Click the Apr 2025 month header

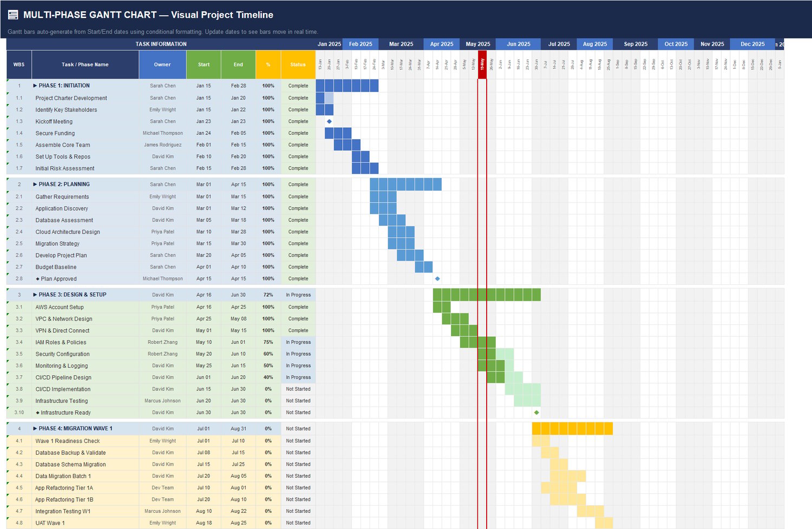[442, 44]
